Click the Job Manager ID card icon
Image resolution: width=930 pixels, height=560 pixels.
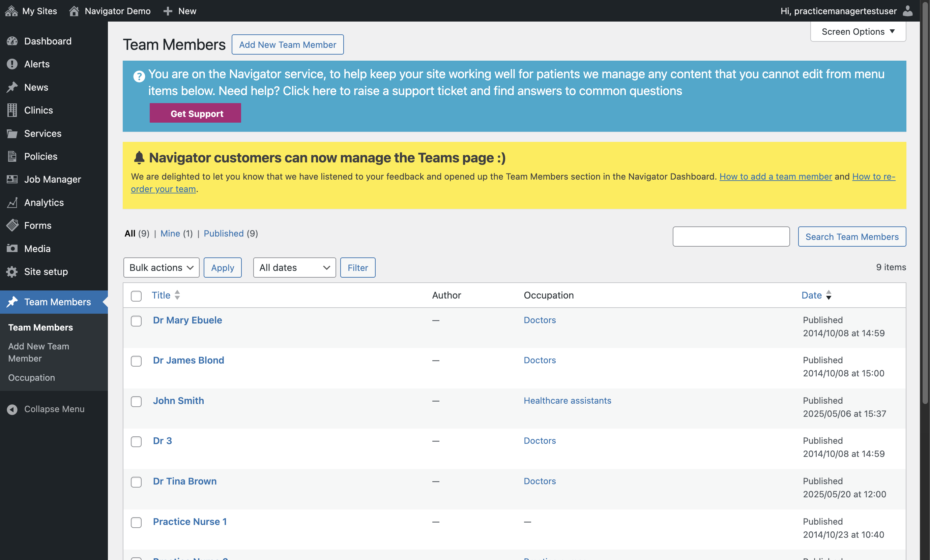(12, 179)
